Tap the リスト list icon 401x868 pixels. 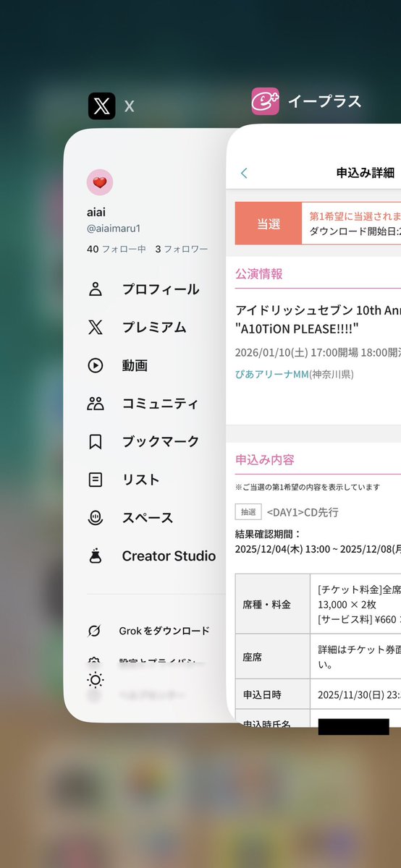click(x=96, y=480)
